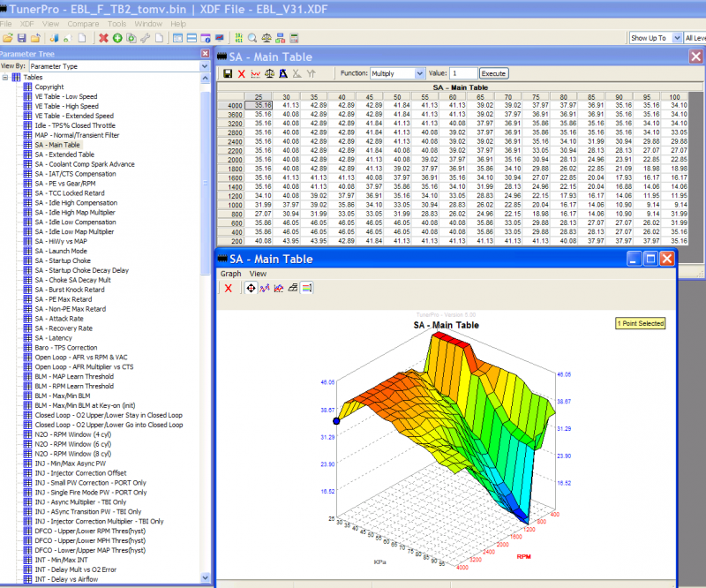Toggle the move-point crosshair tool in graph toolbar

(x=251, y=288)
